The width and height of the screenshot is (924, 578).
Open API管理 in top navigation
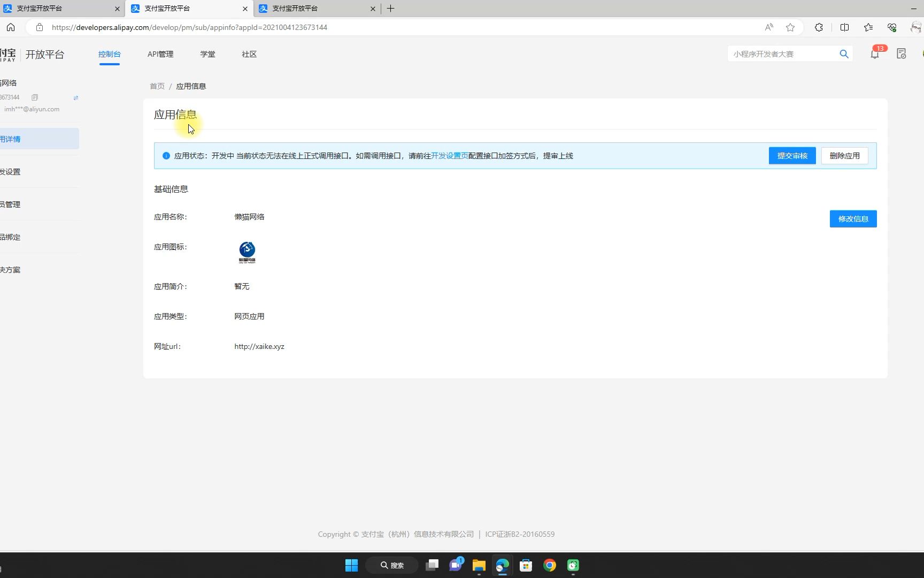click(160, 54)
